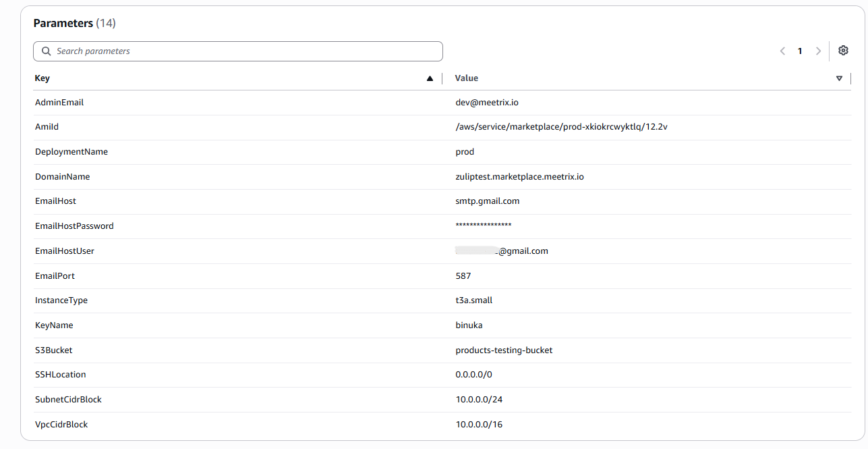Select the prod value
The image size is (868, 449).
click(465, 152)
